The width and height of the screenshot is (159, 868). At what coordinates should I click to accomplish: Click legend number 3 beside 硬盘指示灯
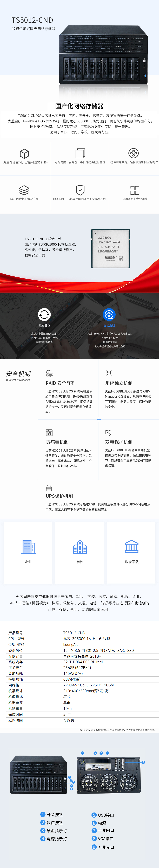point(43,830)
